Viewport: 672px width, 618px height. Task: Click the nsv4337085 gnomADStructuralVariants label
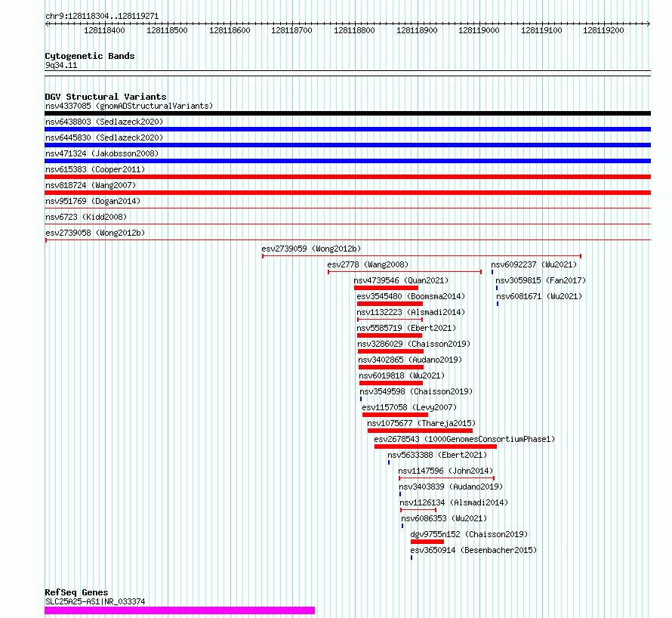point(129,106)
